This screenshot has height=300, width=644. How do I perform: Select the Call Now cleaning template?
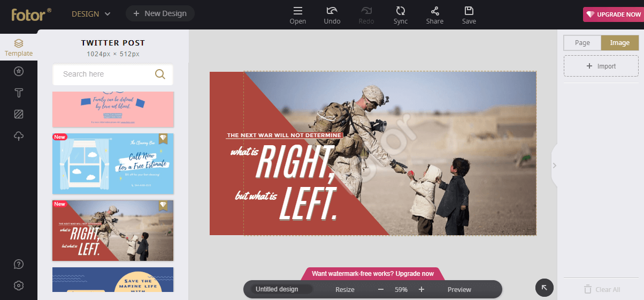tap(113, 163)
